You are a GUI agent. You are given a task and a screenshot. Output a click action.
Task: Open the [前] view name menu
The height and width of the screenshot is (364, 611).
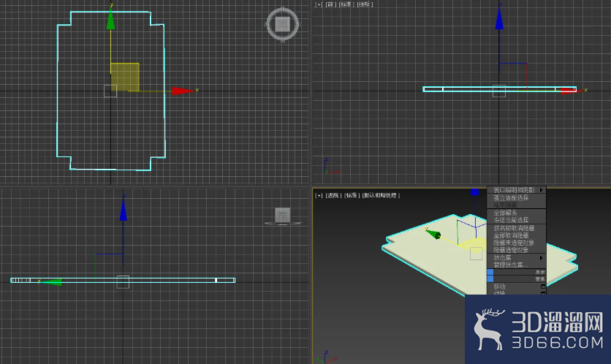click(x=330, y=4)
